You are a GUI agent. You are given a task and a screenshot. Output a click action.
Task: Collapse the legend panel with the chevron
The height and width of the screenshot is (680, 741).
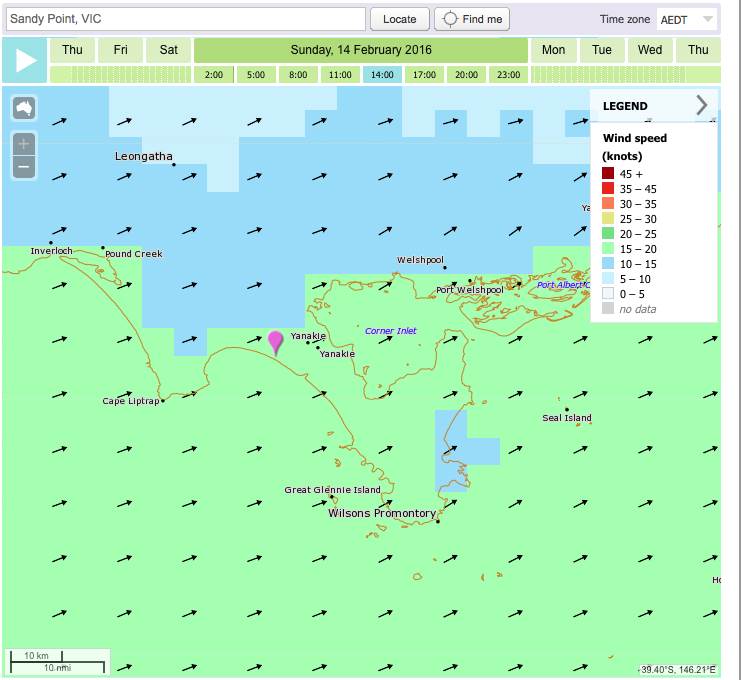click(701, 105)
